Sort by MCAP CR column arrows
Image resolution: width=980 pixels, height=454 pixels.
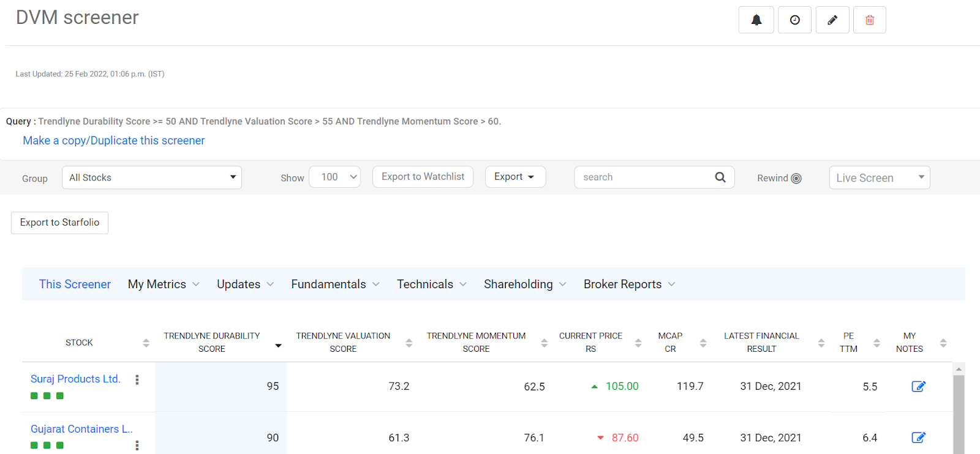coord(703,343)
